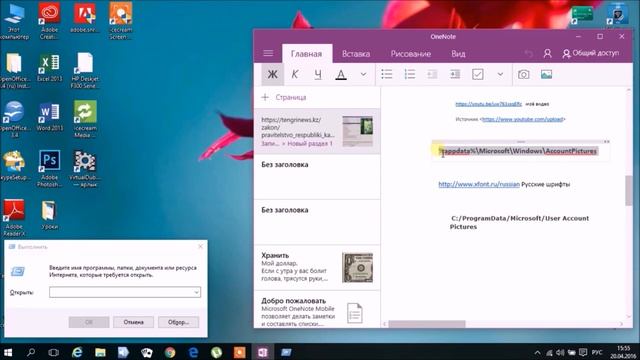Click Обзор... in the Run dialog
640x360 pixels.
tap(178, 322)
